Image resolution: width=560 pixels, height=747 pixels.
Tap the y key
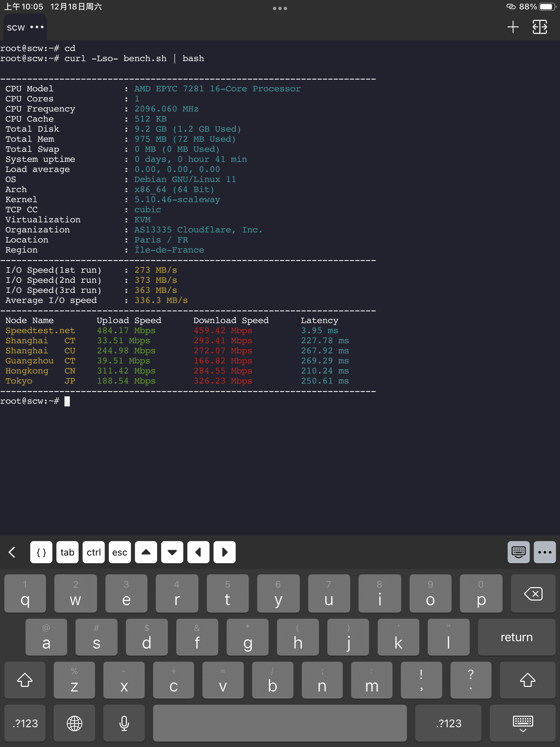coord(278,594)
